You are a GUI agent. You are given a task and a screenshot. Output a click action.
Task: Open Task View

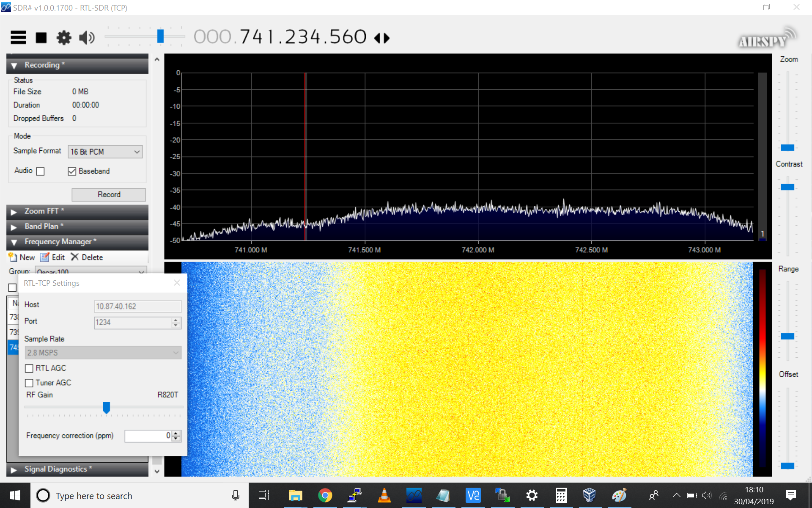pos(264,495)
